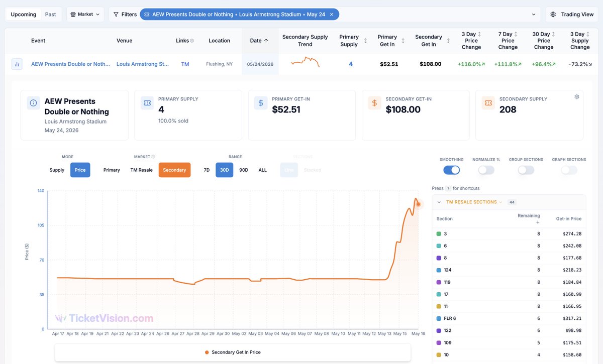The width and height of the screenshot is (603, 364).
Task: Sort sections by Remaining column arrow
Action: point(538,222)
